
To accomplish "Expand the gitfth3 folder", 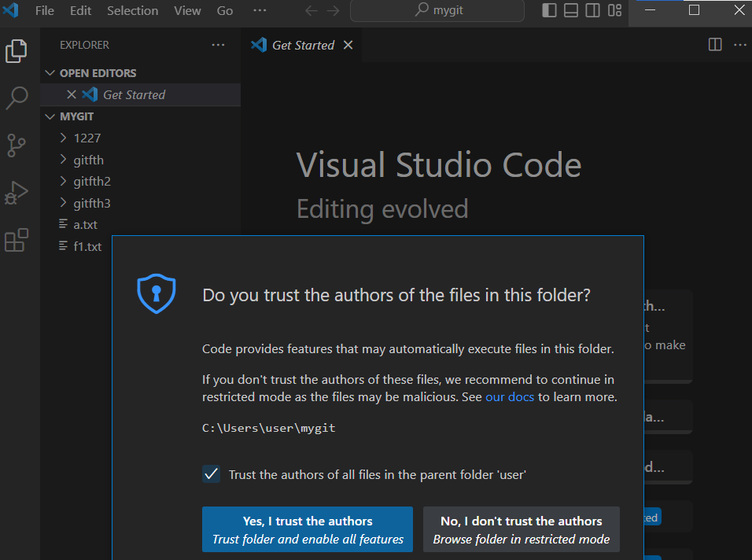I will pos(63,203).
